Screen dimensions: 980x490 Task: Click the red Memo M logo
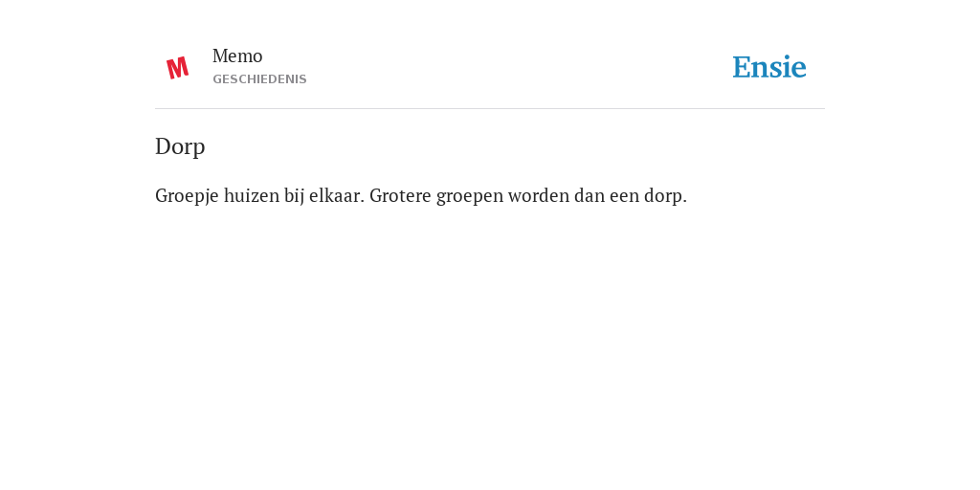point(177,68)
